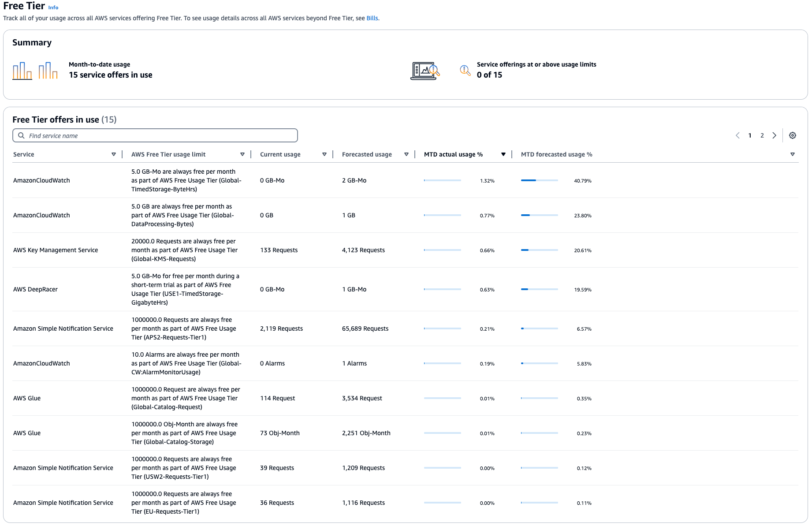
Task: Sort by AWS Free Tier usage limit arrow
Action: [242, 154]
